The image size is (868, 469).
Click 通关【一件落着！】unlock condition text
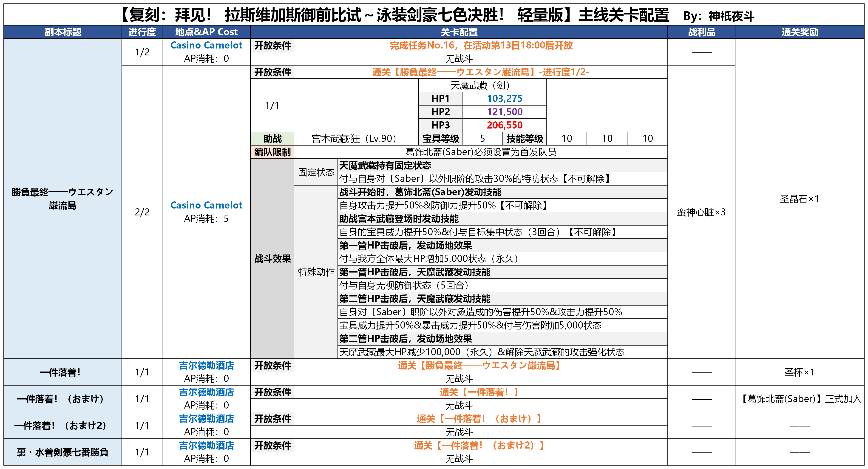coord(481,392)
